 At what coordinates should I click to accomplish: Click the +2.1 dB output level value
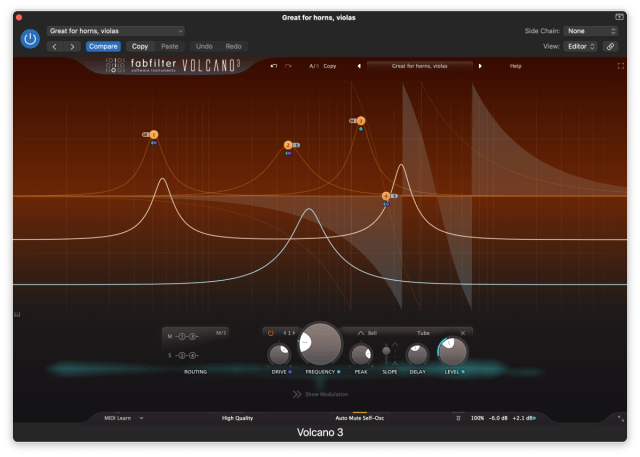click(522, 418)
